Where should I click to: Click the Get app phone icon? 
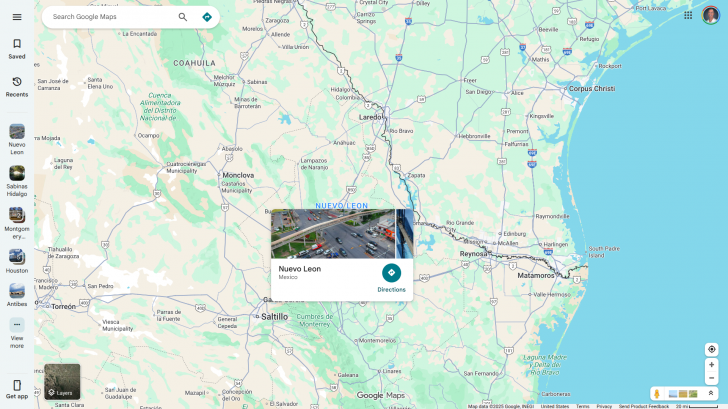(x=17, y=386)
